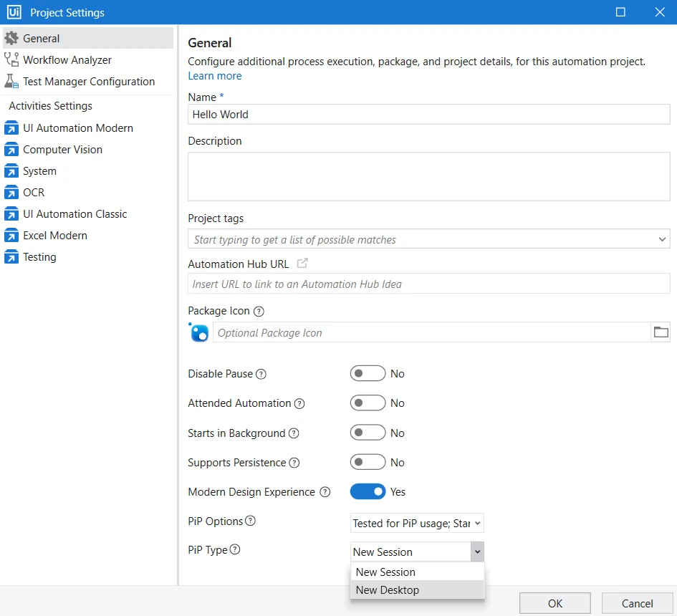
Task: Click the Package Icon help icon
Action: click(x=259, y=312)
